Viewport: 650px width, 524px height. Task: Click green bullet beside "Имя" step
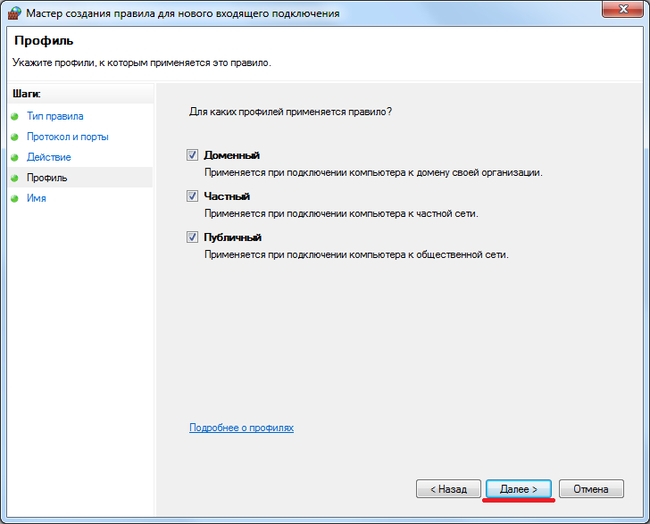(15, 199)
